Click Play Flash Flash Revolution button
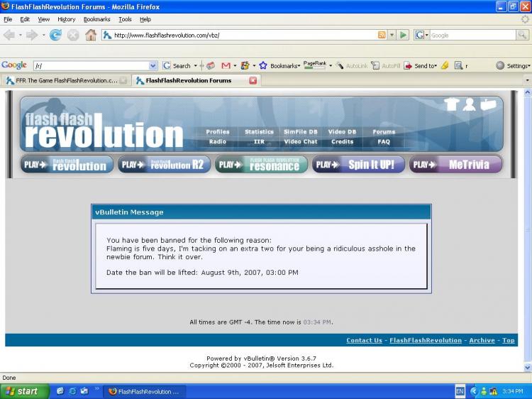This screenshot has width=532, height=399. click(67, 165)
